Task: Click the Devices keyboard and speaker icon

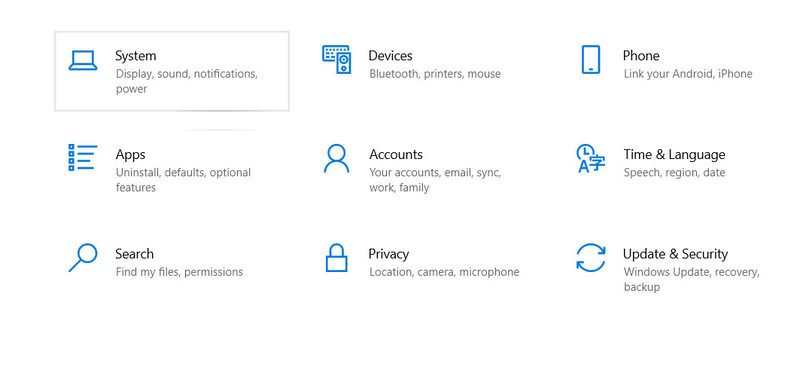Action: 337,59
